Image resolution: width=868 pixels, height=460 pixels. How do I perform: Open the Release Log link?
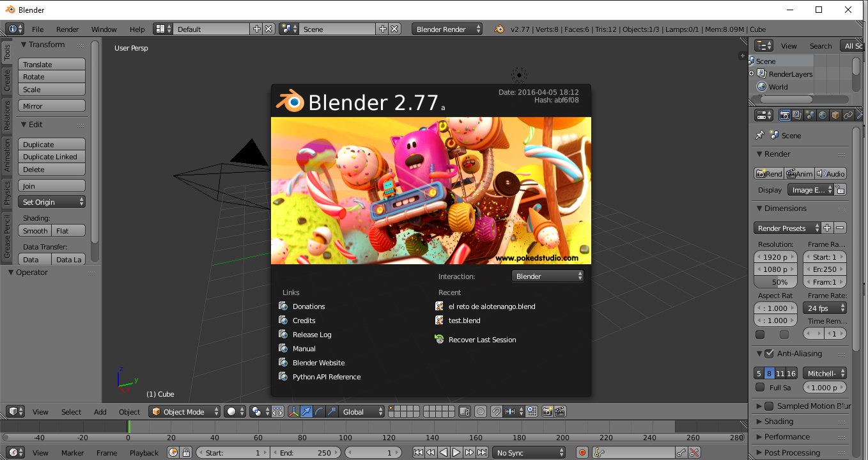tap(312, 335)
